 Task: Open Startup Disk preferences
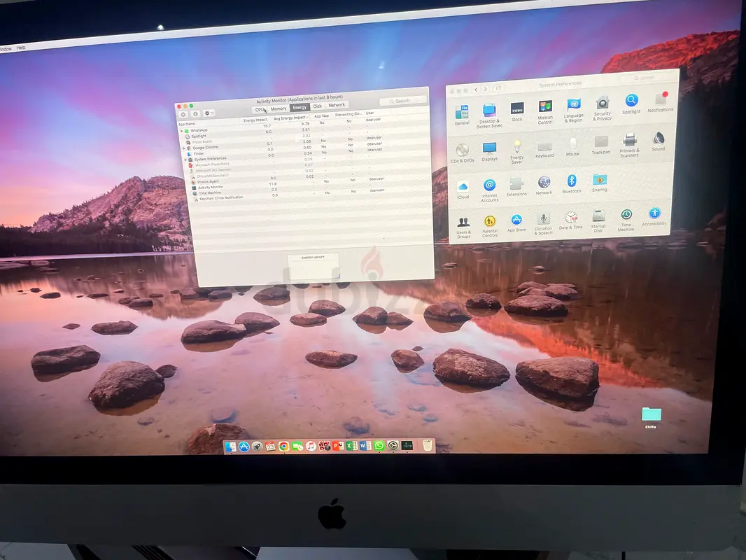pyautogui.click(x=598, y=220)
